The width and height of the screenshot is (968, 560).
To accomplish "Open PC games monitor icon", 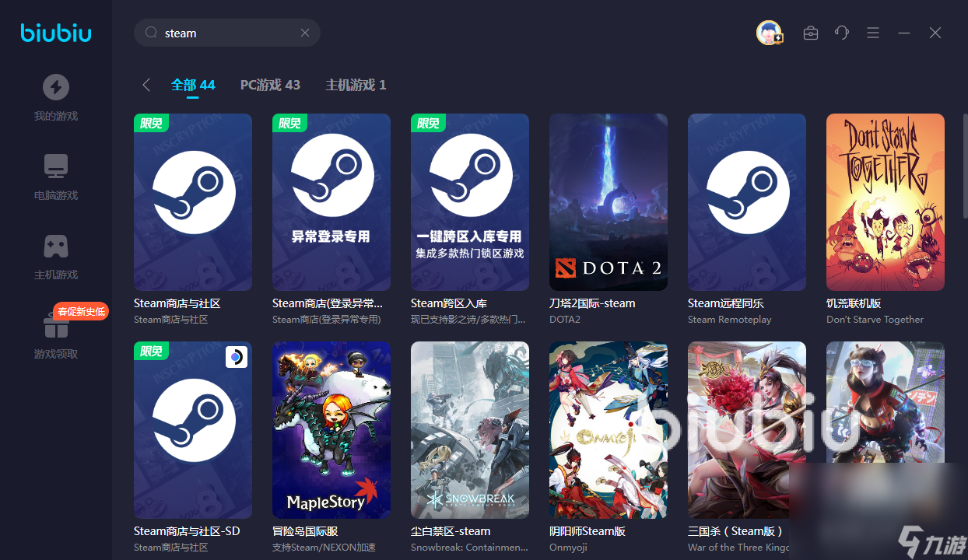I will point(56,166).
